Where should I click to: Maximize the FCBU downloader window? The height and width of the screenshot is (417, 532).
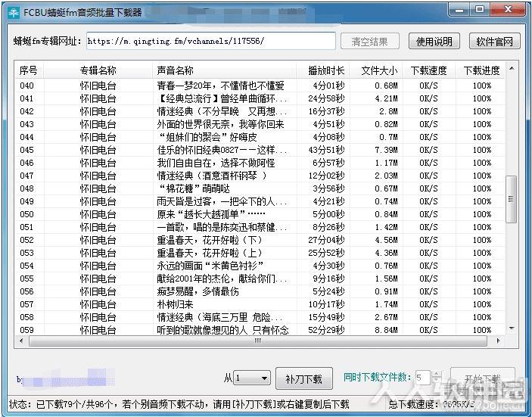pyautogui.click(x=480, y=10)
